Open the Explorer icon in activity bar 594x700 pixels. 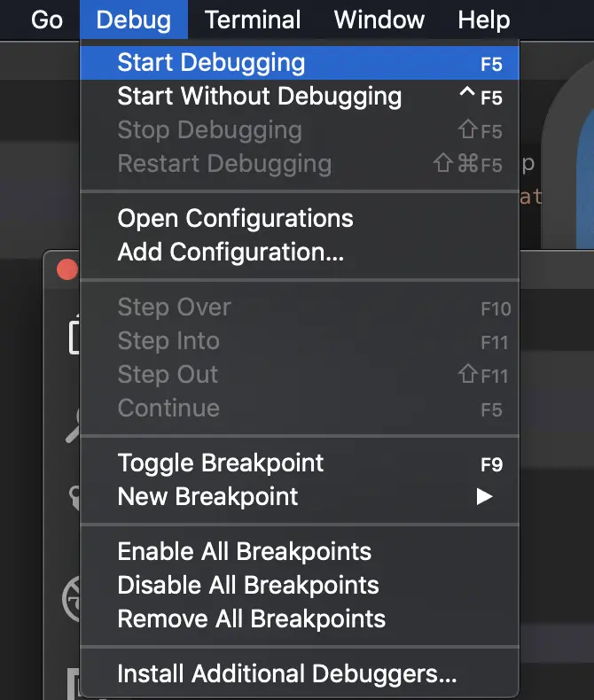click(74, 337)
